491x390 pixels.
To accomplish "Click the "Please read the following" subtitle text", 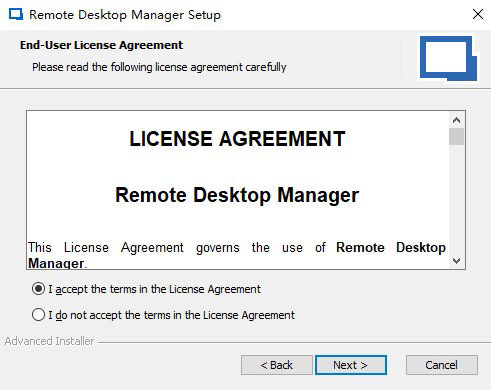I will coord(159,67).
